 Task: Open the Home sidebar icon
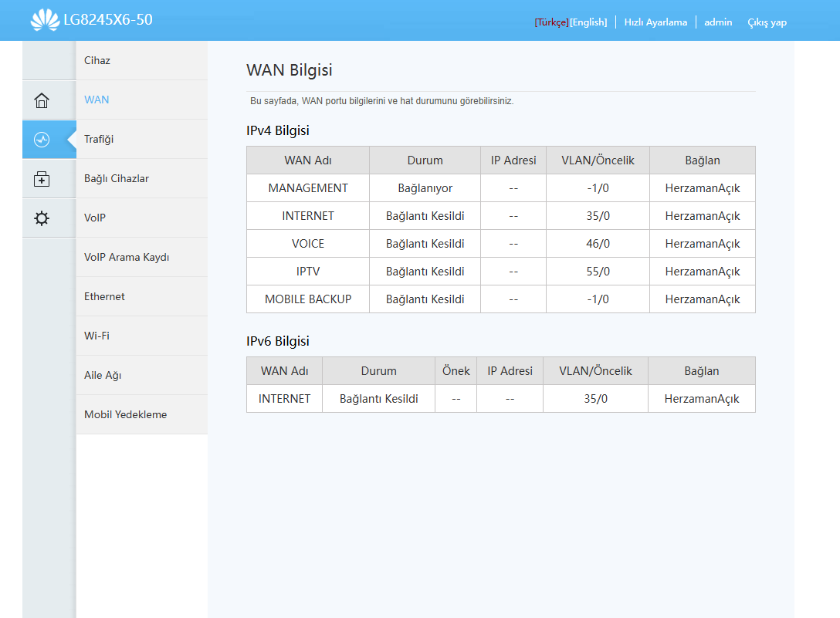pyautogui.click(x=42, y=100)
